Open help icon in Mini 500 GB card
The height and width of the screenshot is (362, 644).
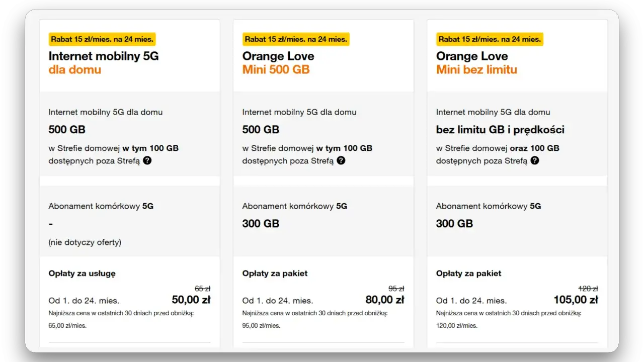click(341, 161)
